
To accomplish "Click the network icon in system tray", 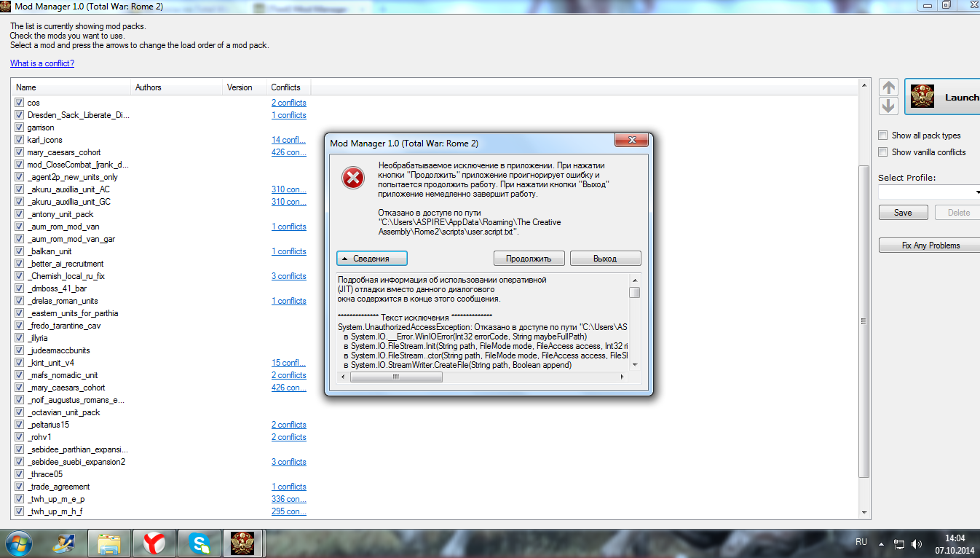I will click(x=899, y=544).
